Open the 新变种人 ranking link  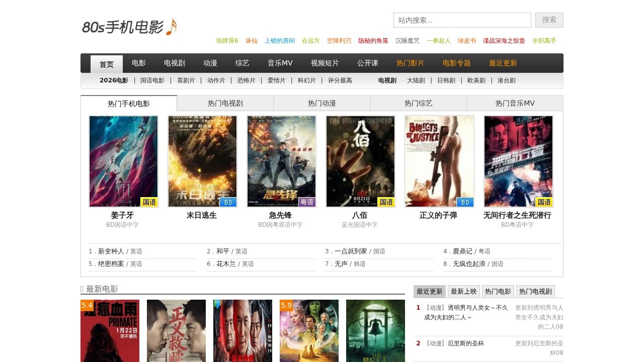coord(111,251)
